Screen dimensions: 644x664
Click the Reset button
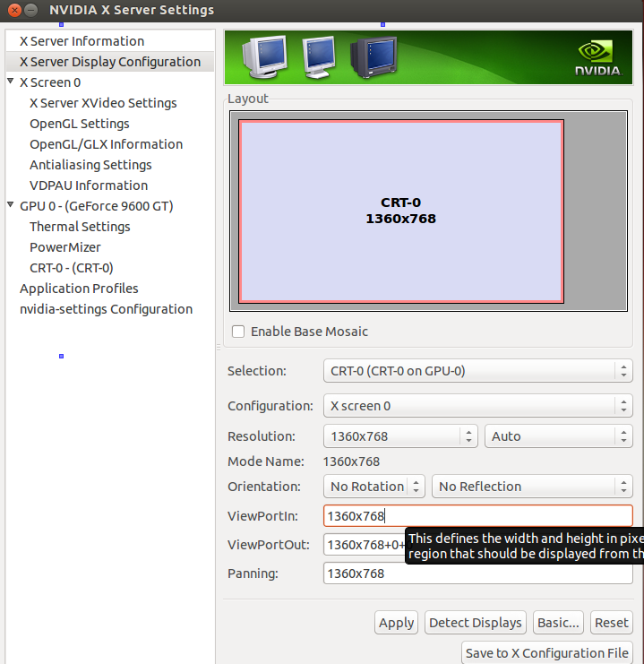coord(612,623)
